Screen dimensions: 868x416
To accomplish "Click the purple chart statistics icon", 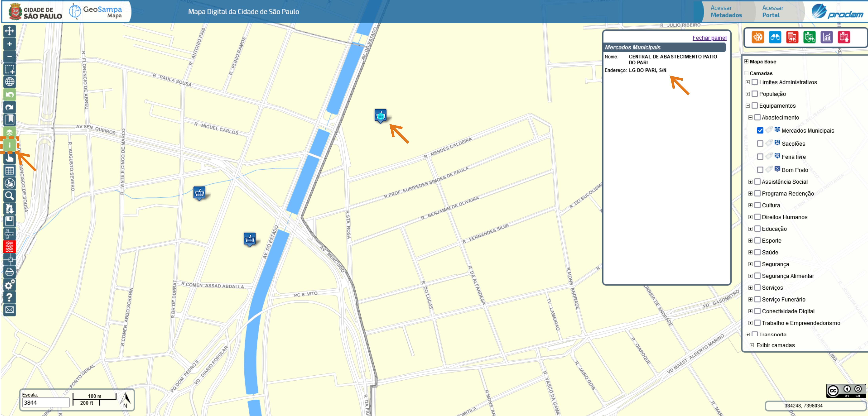I will [827, 37].
